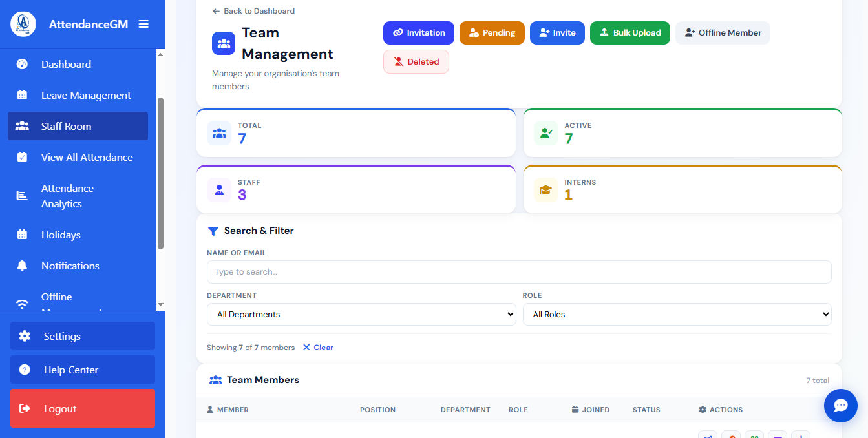868x438 pixels.
Task: Click the Offline Member button
Action: tap(723, 33)
